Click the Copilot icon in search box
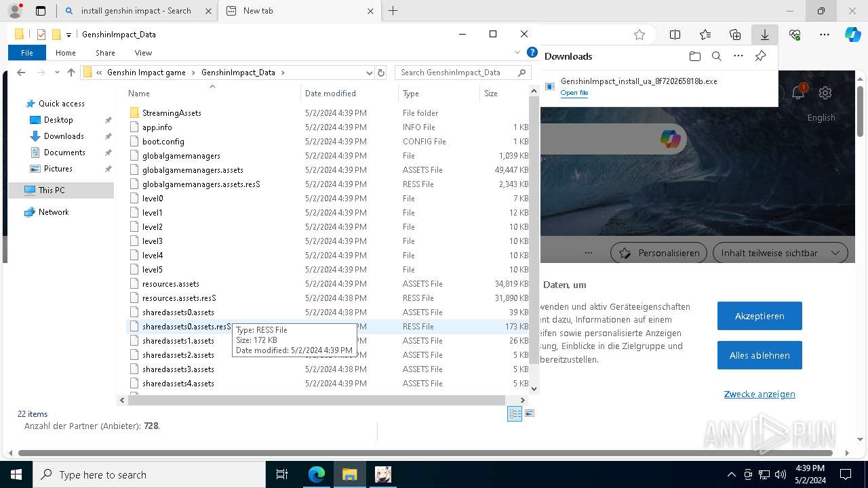The image size is (868, 488). [670, 139]
